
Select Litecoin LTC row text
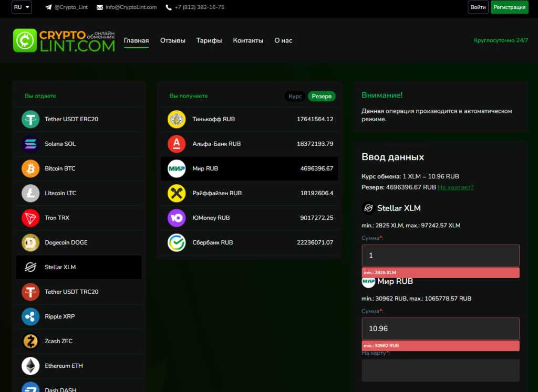tap(60, 193)
